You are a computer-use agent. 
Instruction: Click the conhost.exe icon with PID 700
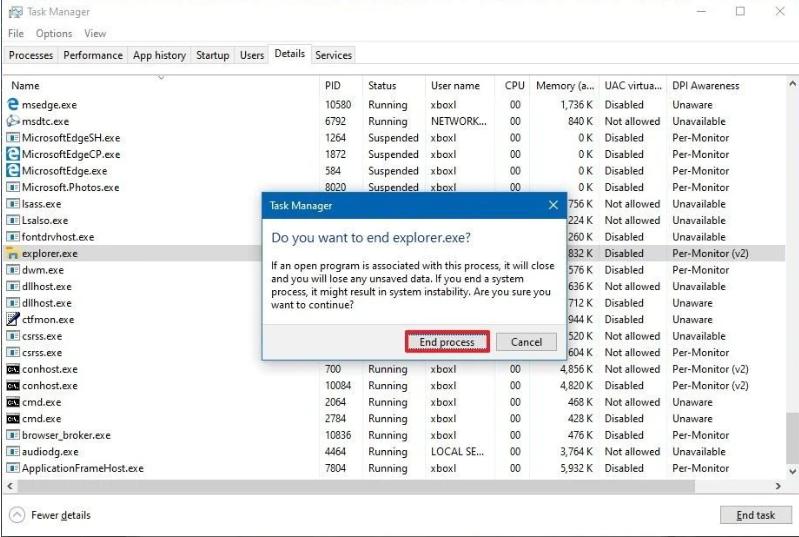(13, 369)
